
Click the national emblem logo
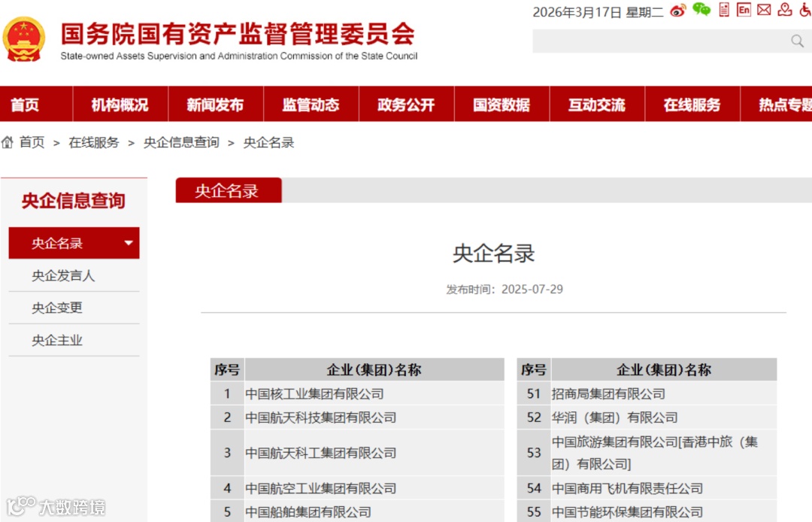coord(24,39)
